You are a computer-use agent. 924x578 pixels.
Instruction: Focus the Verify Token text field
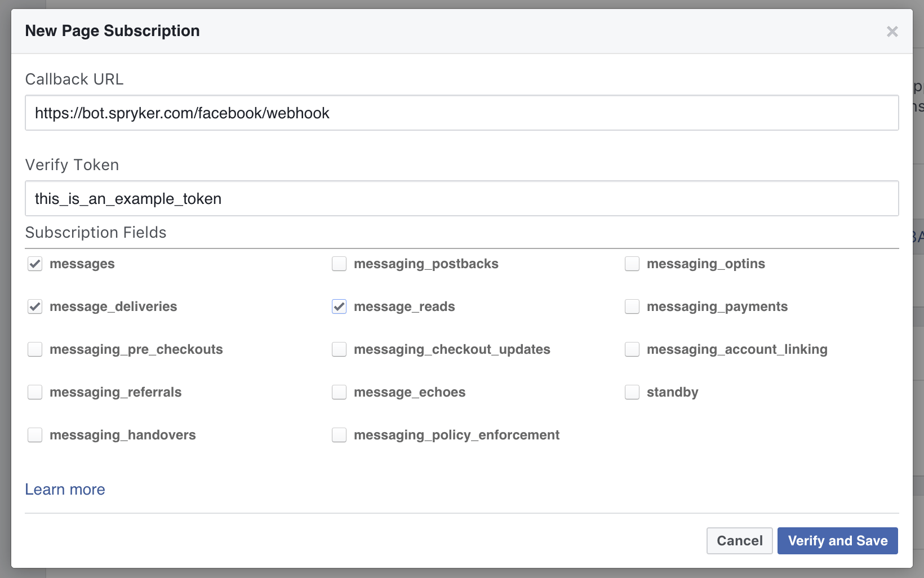coord(461,199)
